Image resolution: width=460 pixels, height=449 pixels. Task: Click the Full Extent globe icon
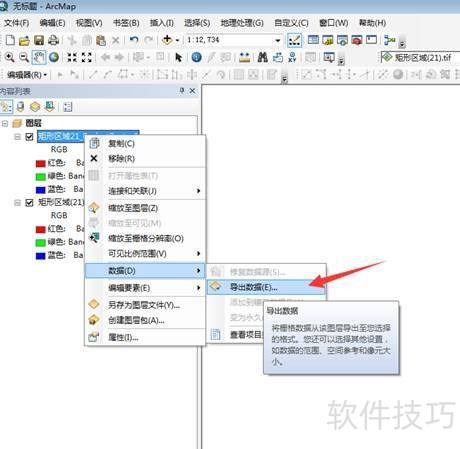(x=54, y=57)
